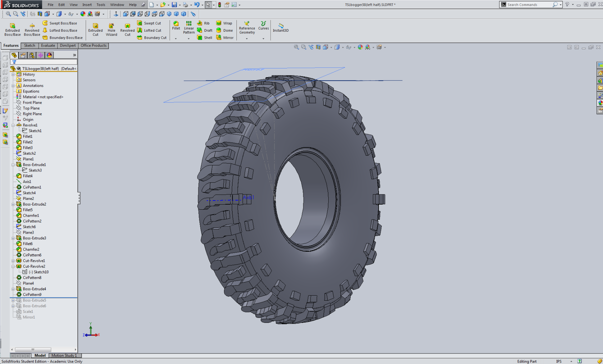Switch to the Sketch tab
The image size is (603, 364).
point(29,45)
